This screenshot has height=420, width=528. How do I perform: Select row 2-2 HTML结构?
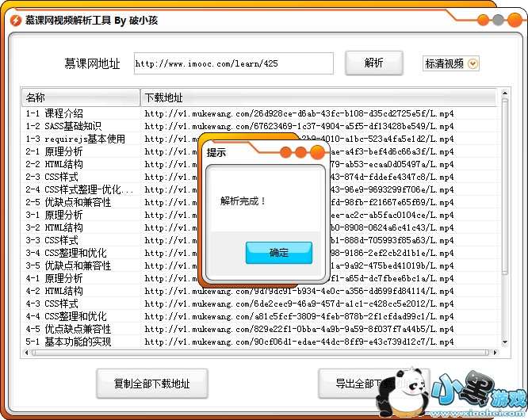259,164
